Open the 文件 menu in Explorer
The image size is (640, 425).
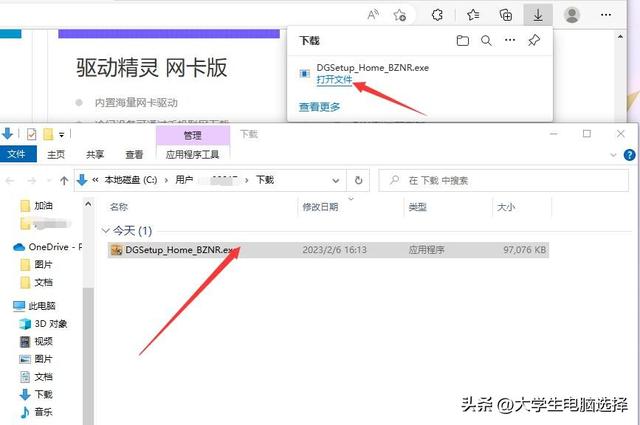[x=17, y=154]
